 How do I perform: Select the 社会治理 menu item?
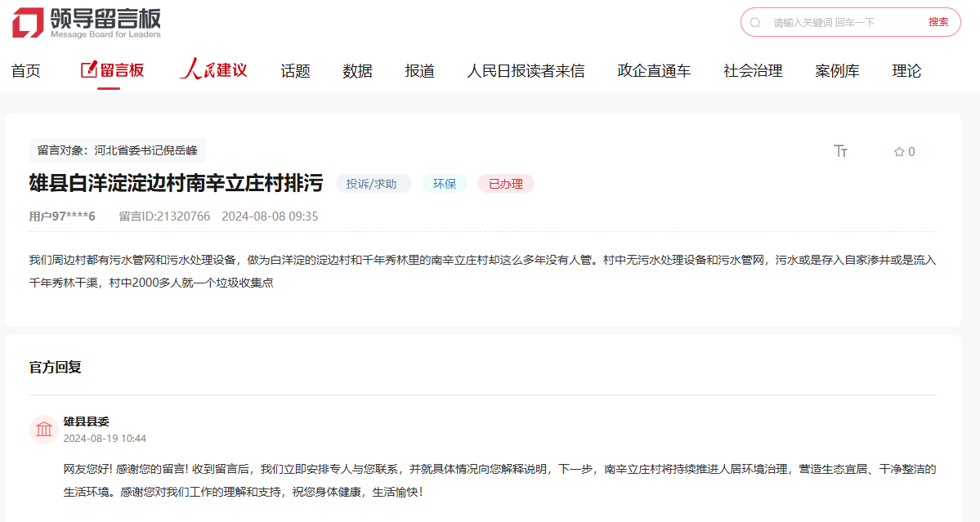pos(753,71)
